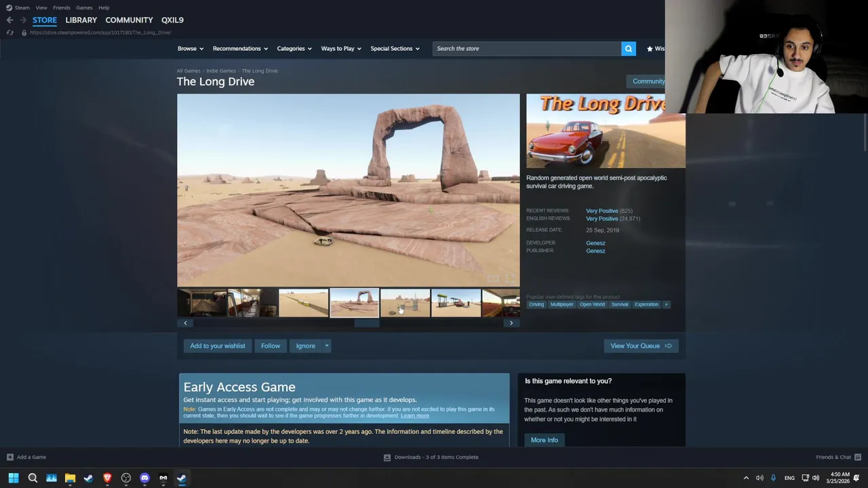This screenshot has height=488, width=868.
Task: Open the Genesz publisher link
Action: [595, 251]
